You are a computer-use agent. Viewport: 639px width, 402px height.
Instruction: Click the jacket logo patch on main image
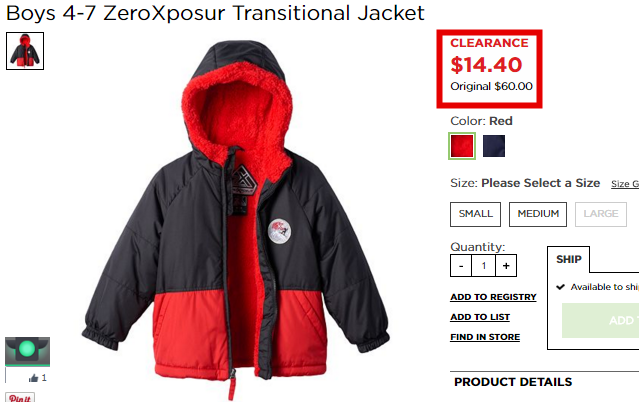pos(280,231)
